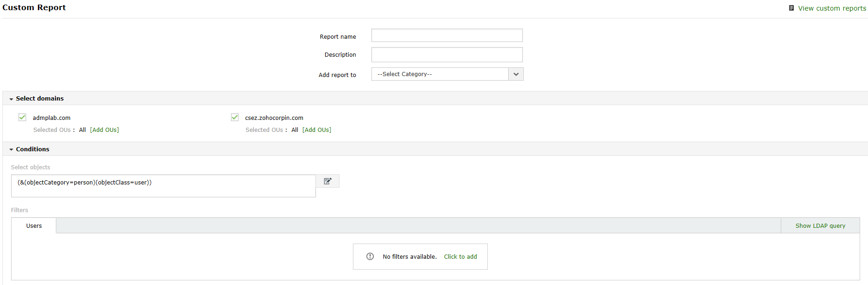Focus the Description input field
Image resolution: width=868 pixels, height=285 pixels.
pos(447,54)
